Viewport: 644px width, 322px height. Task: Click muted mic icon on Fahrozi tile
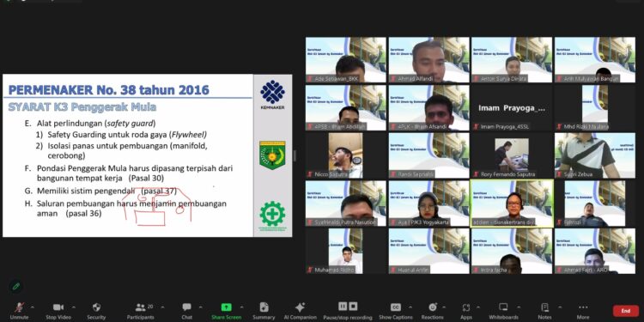point(559,222)
